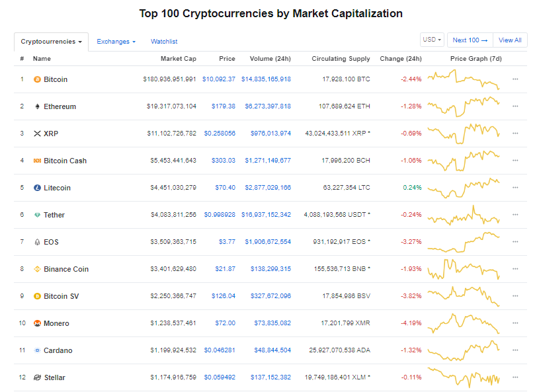
Task: Sort by Circulating Supply column header
Action: [x=341, y=59]
